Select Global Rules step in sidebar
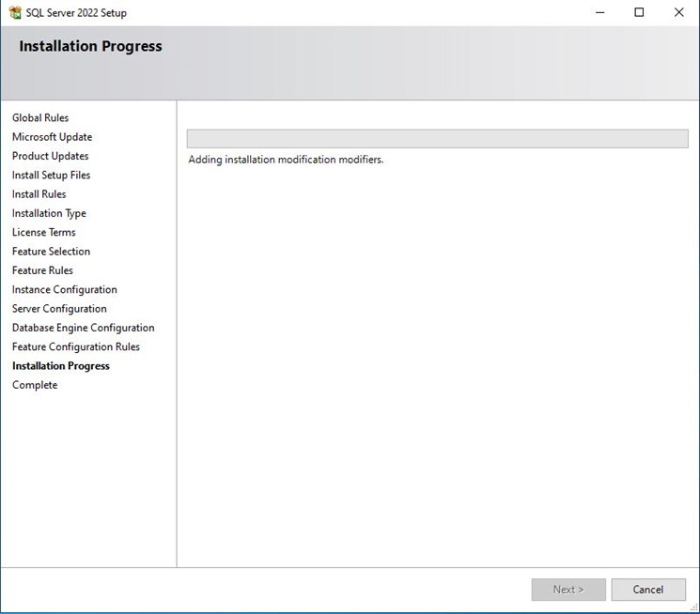This screenshot has height=614, width=700. pos(40,117)
